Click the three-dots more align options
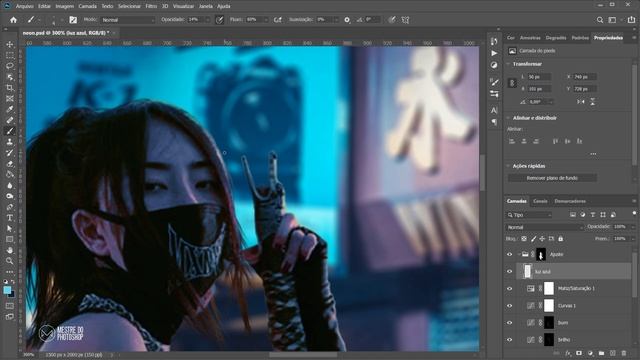The height and width of the screenshot is (360, 640). 593,154
